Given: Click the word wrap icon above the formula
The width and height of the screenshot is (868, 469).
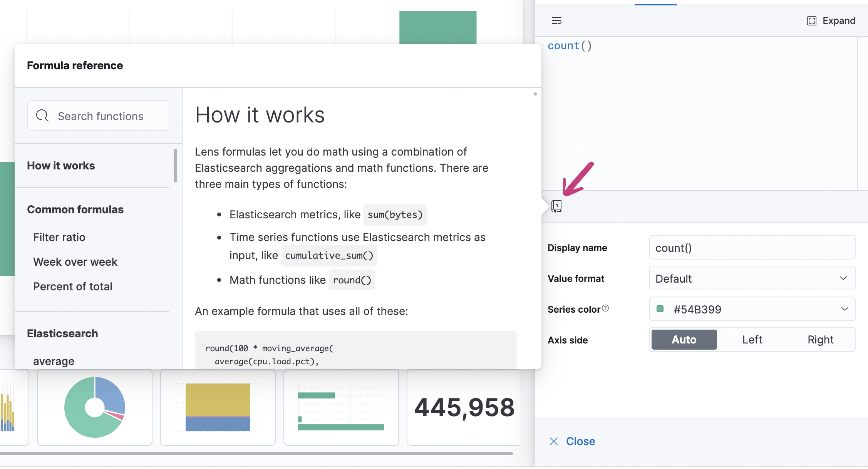Looking at the screenshot, I should (556, 21).
